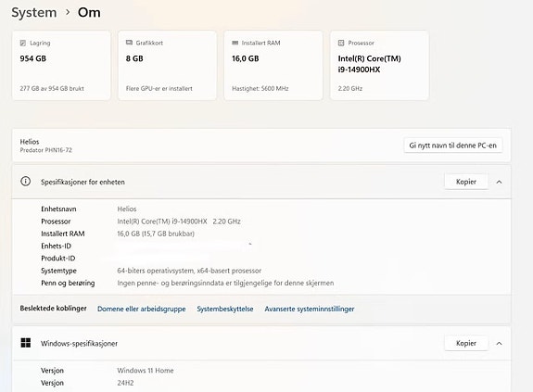
Task: Click the storage icon on the Lagring card
Action: pos(23,43)
